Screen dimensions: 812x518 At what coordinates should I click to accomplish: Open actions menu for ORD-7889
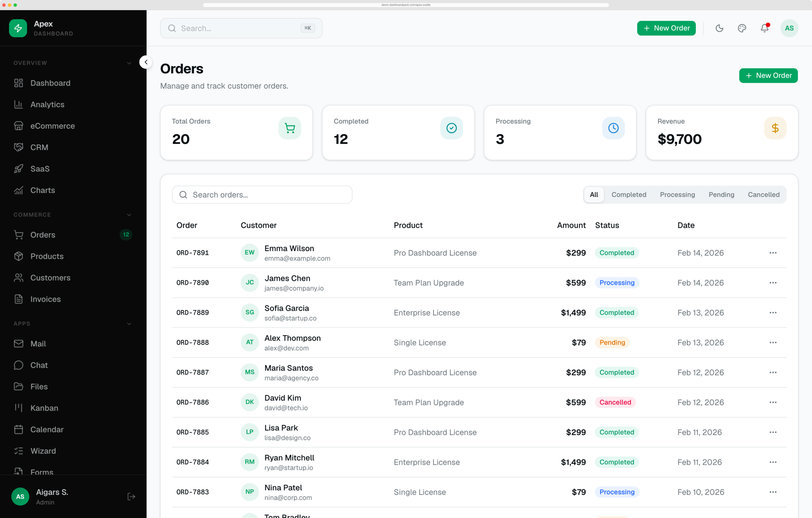click(773, 313)
